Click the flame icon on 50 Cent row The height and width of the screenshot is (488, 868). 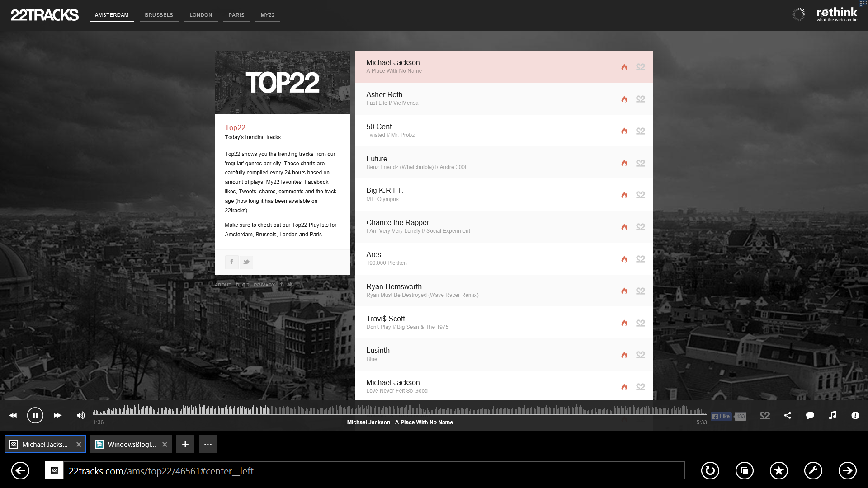pos(624,131)
